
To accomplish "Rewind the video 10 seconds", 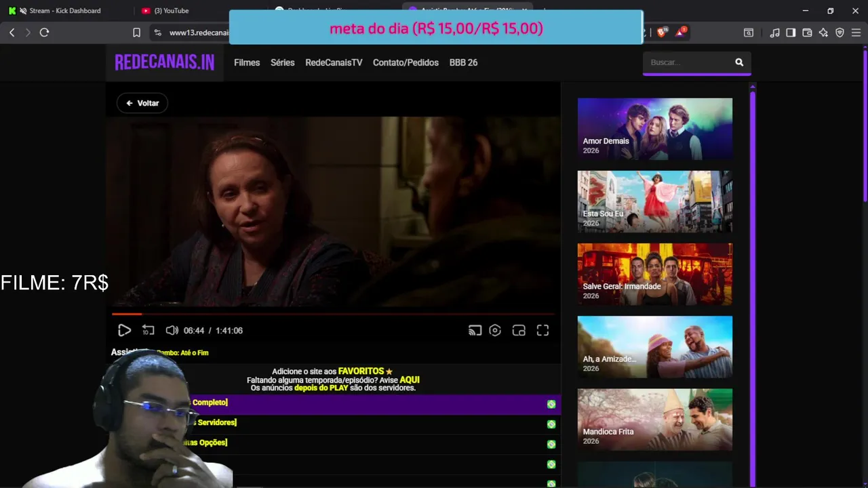I will (x=148, y=331).
